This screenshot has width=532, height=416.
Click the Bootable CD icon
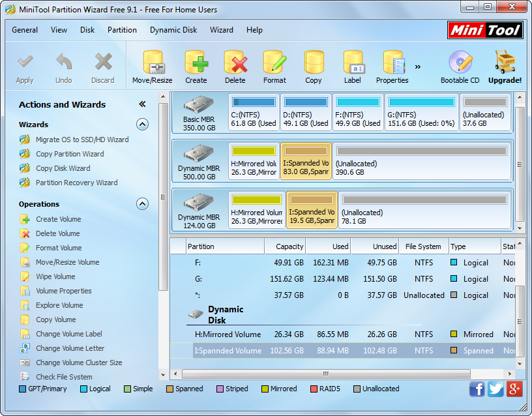click(460, 62)
